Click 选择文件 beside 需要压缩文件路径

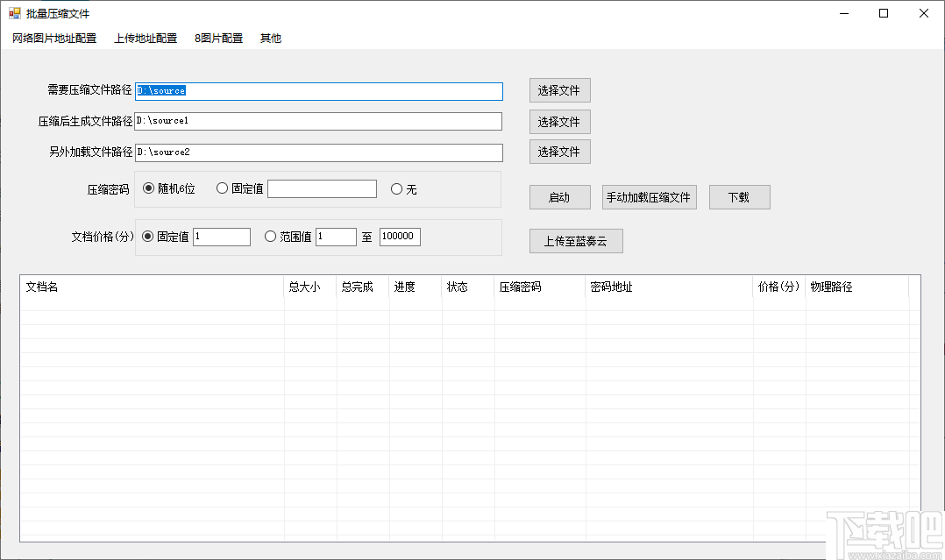click(559, 90)
